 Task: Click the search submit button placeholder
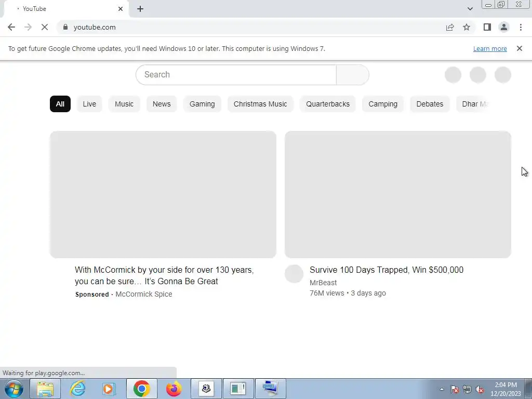tap(353, 75)
